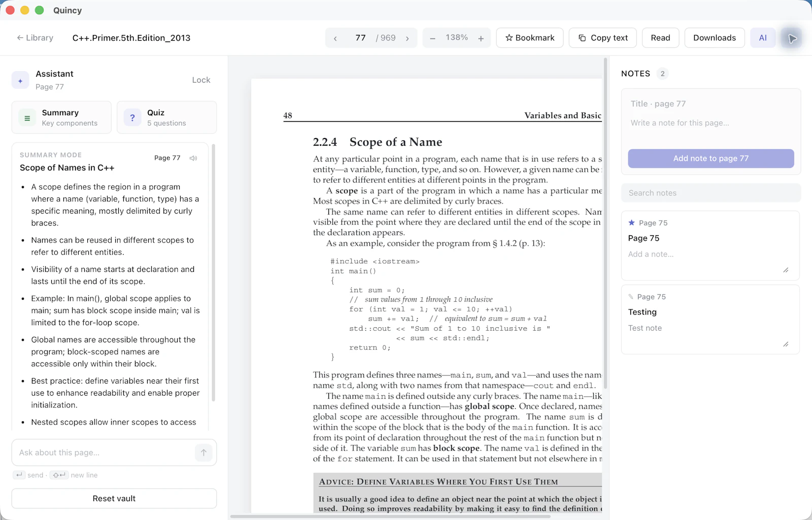
Task: Click the total pages text / 969
Action: coord(386,38)
